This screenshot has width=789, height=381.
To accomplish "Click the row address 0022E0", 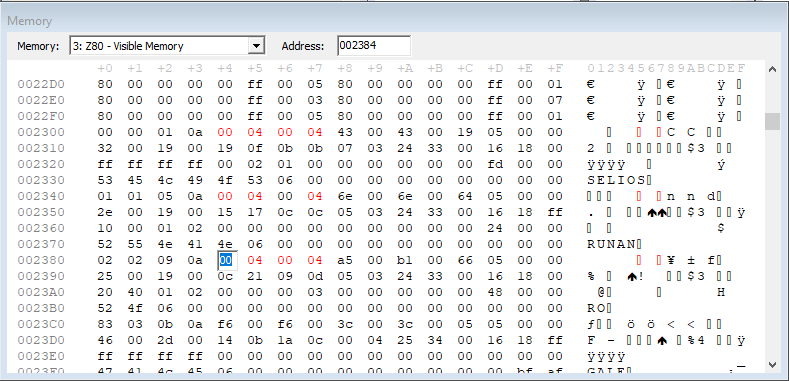I will (41, 100).
